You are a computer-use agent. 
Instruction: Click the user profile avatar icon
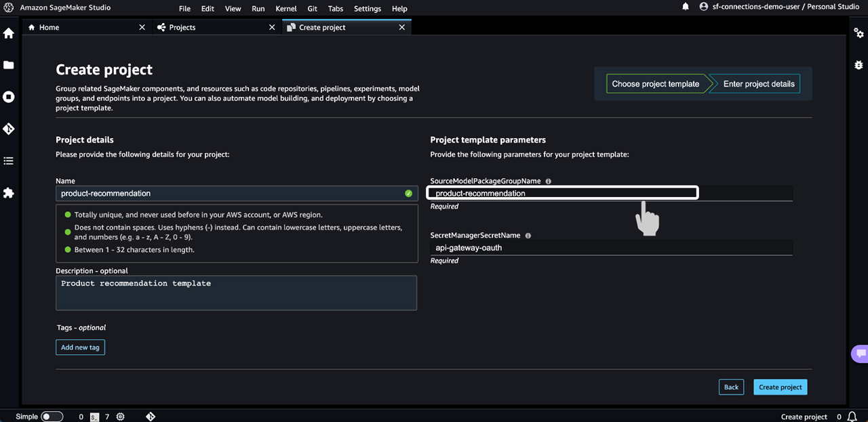pyautogui.click(x=704, y=7)
